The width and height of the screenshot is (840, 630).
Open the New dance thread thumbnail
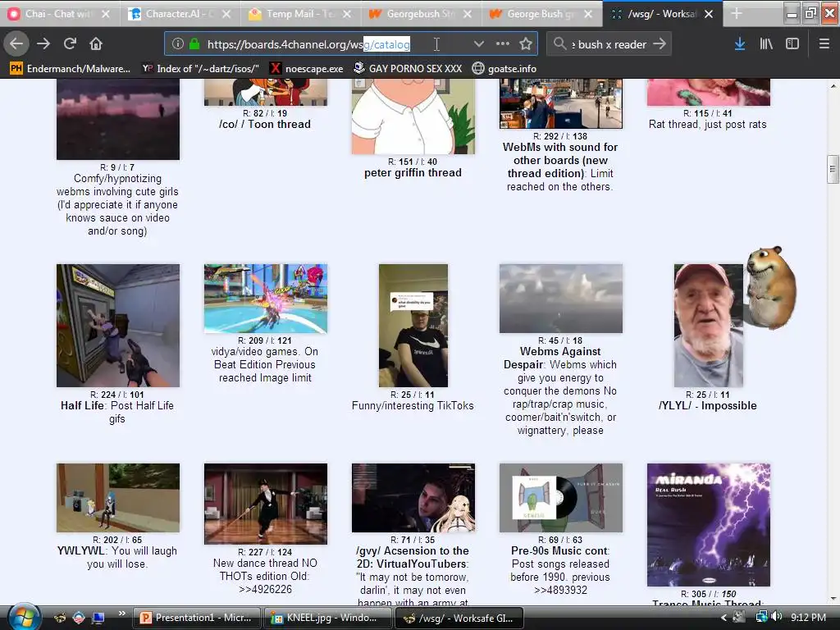[265, 504]
